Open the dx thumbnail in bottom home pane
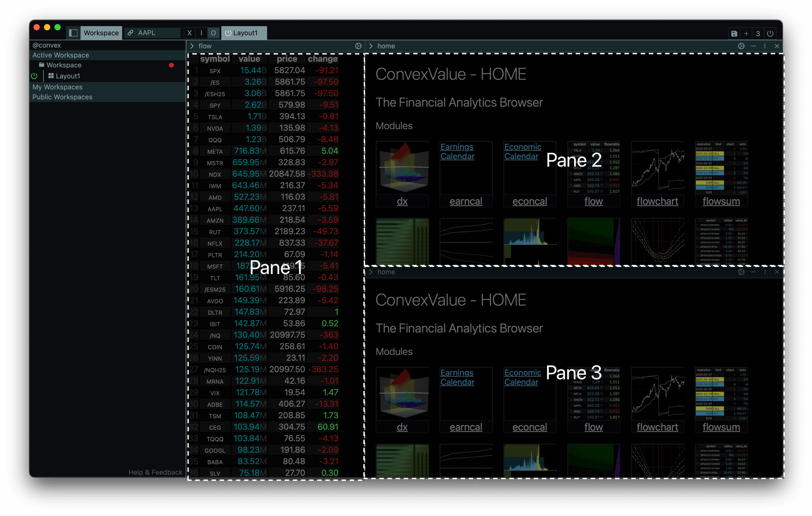This screenshot has height=516, width=812. pos(402,393)
